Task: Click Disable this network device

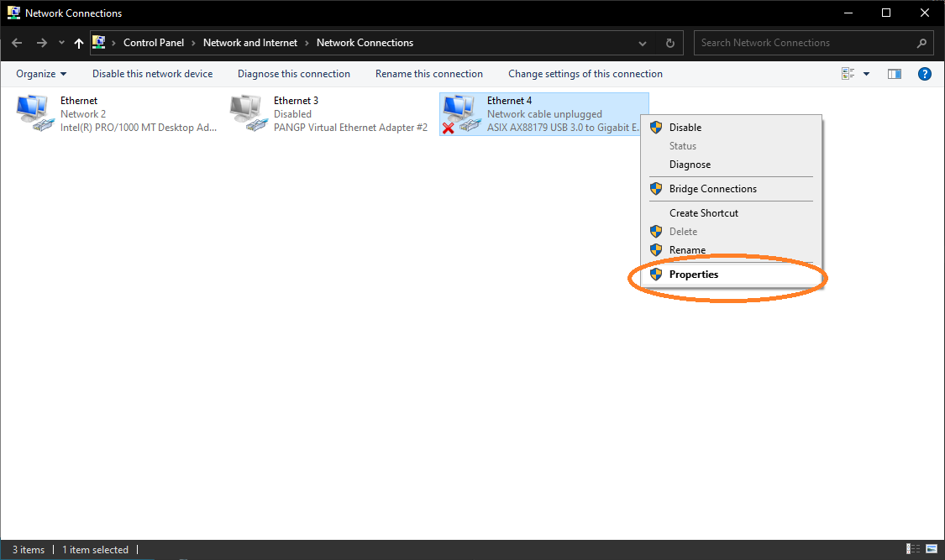Action: [152, 74]
